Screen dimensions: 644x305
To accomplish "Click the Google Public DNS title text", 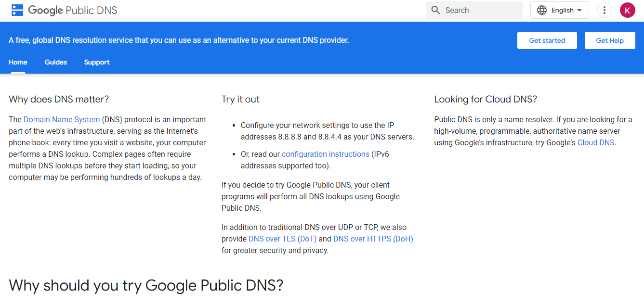I will (x=73, y=10).
